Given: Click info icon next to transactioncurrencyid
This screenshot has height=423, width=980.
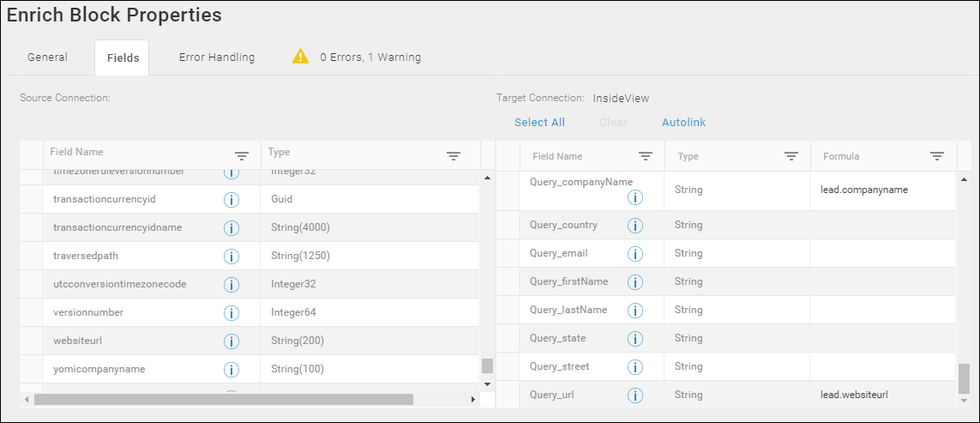Looking at the screenshot, I should point(231,200).
